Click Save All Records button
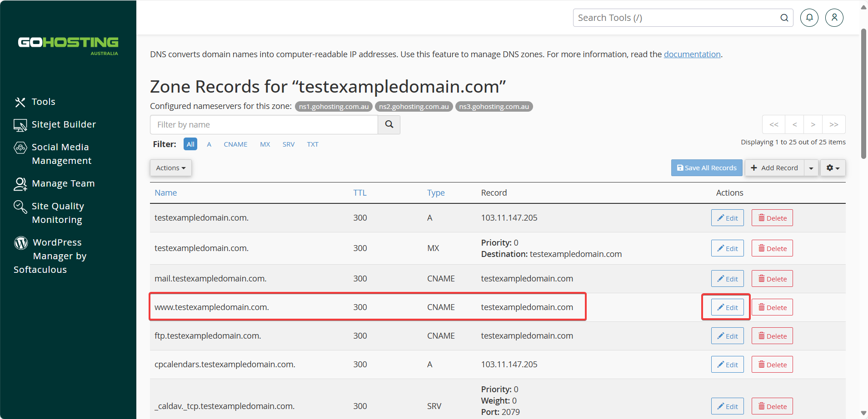 (707, 168)
